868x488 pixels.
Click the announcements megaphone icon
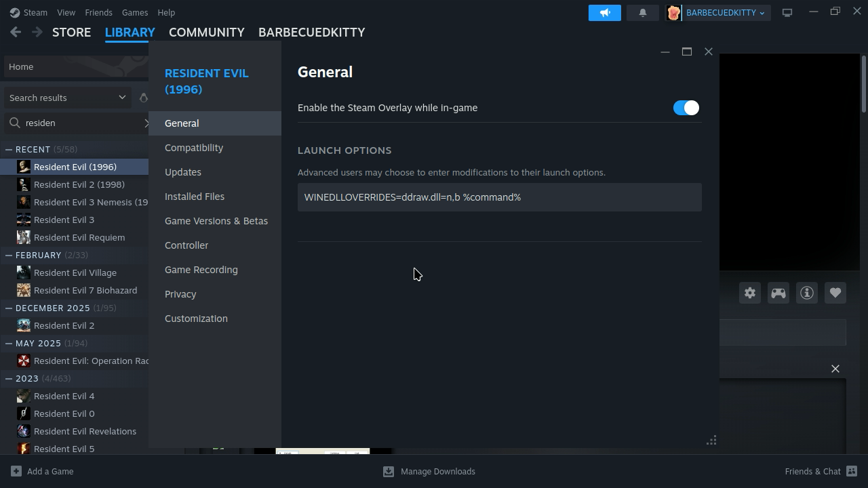coord(604,13)
